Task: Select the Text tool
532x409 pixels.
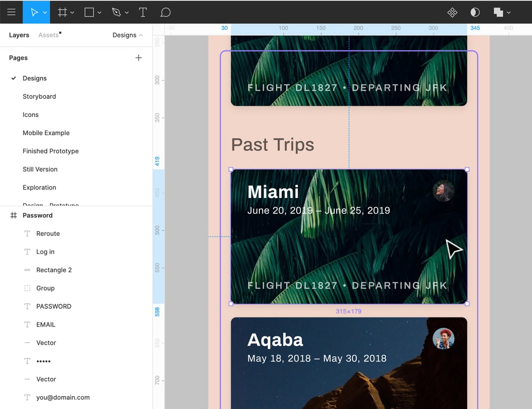Action: [x=143, y=12]
